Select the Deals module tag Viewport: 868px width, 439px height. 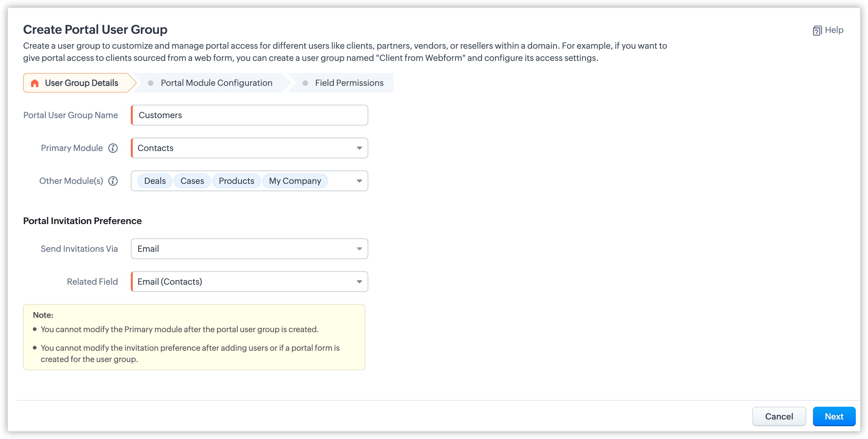click(155, 181)
